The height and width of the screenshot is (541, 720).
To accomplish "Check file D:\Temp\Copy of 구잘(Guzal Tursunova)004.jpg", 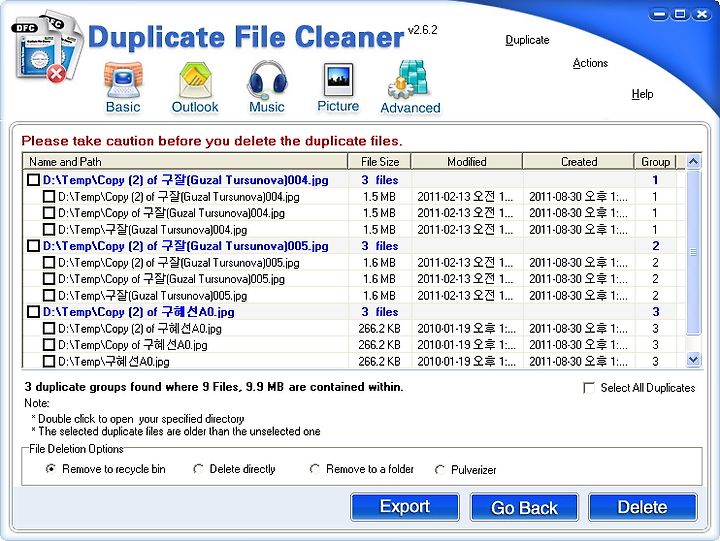I will pos(49,213).
